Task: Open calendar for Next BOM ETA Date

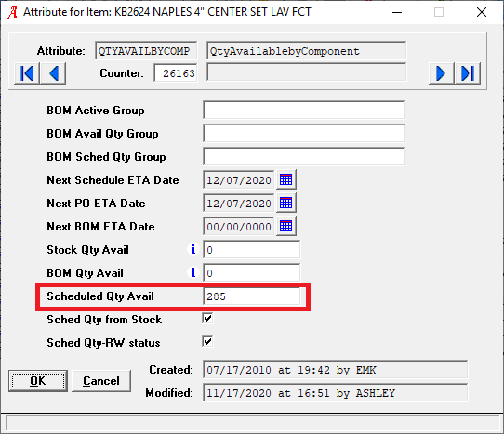Action: coord(286,226)
